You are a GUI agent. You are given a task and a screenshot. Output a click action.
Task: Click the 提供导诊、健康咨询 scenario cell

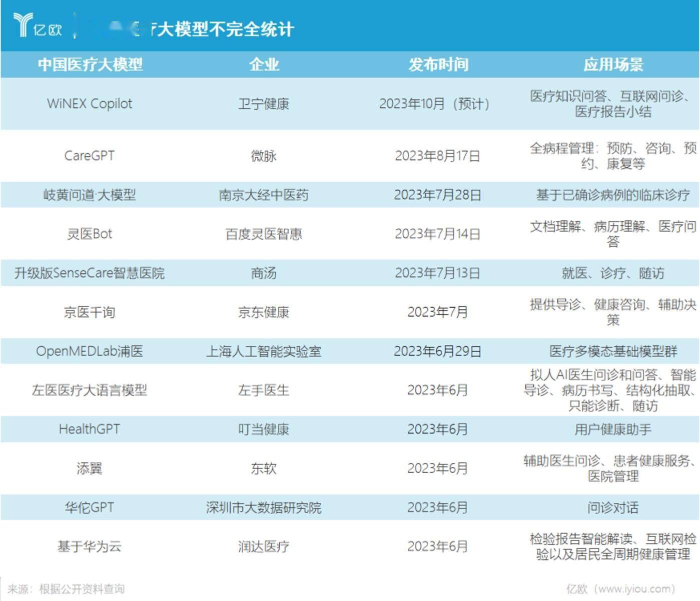coord(613,312)
